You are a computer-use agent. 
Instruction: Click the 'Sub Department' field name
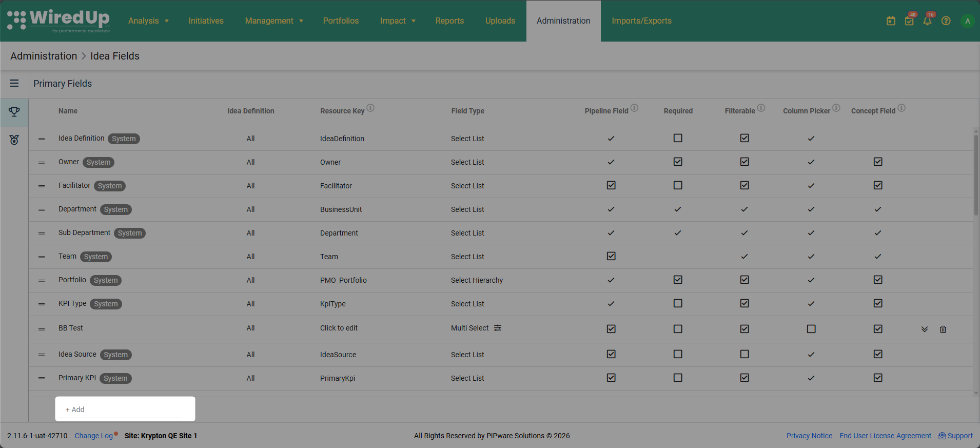pos(84,232)
